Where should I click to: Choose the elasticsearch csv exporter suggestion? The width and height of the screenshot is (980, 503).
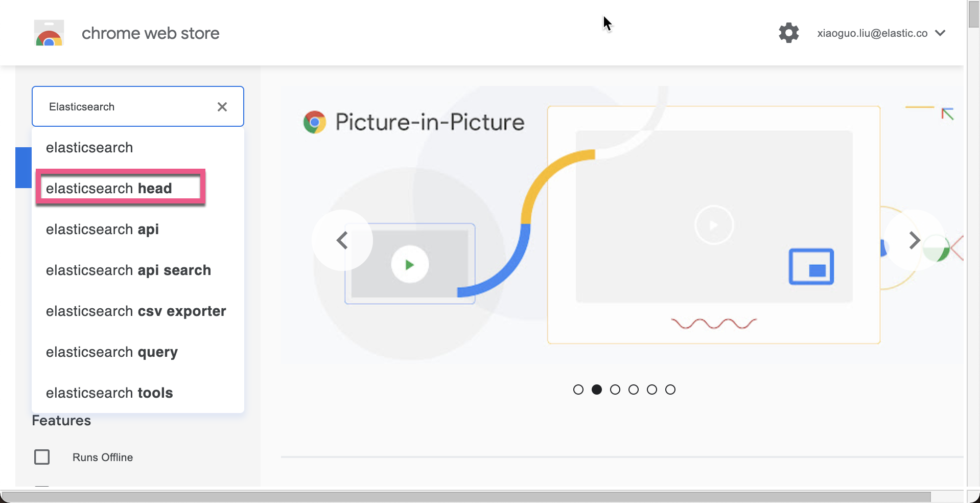pos(135,311)
